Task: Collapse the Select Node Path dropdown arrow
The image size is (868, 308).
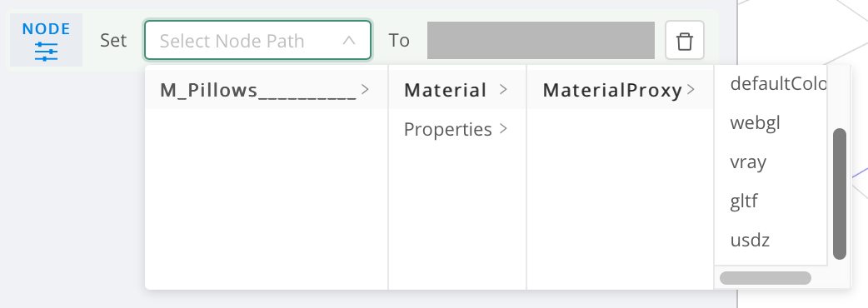Action: (349, 40)
